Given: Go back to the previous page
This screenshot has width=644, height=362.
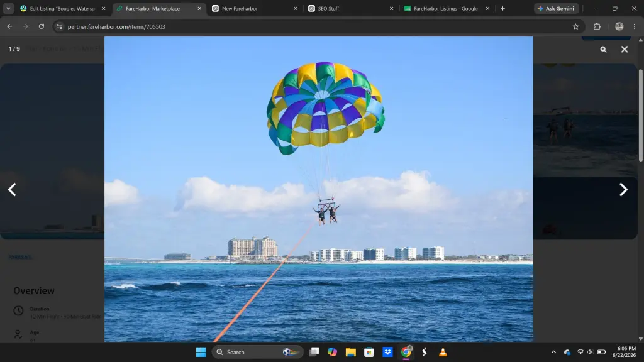Looking at the screenshot, I should point(9,26).
